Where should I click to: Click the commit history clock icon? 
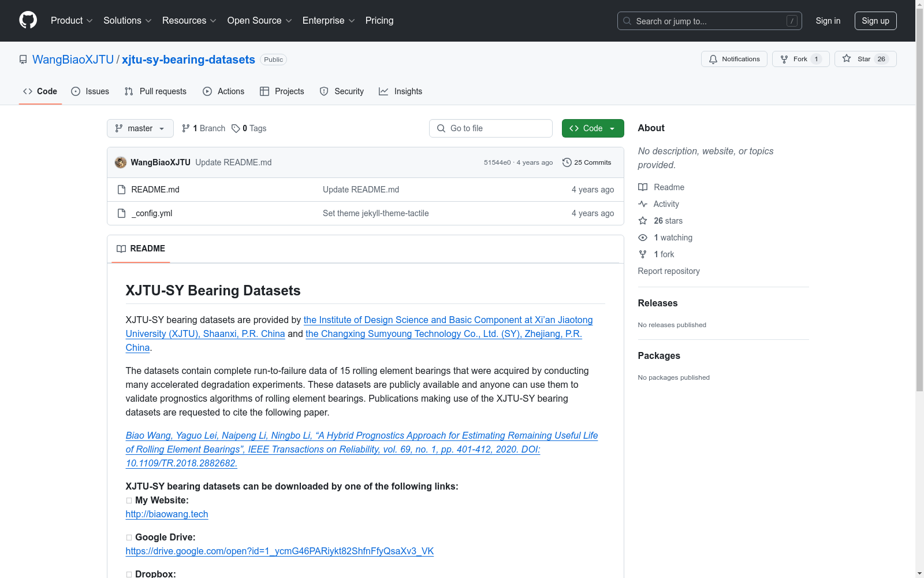click(567, 162)
